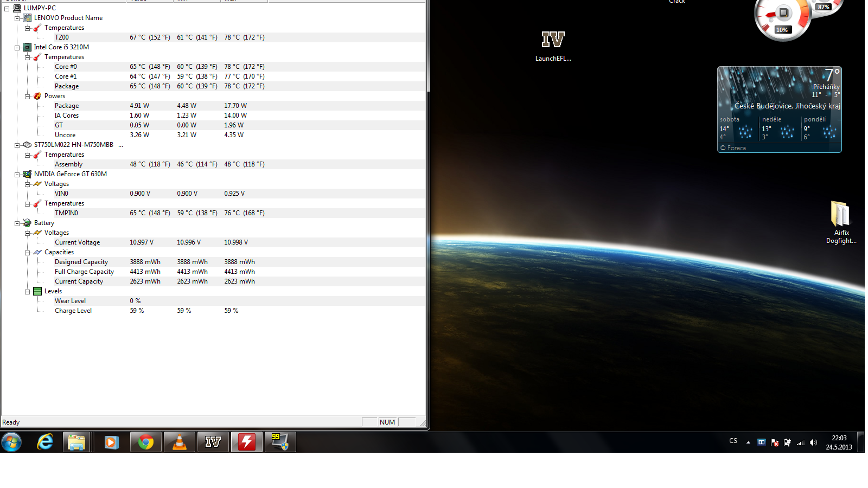
Task: Launch Internet Explorer from the taskbar
Action: (x=45, y=442)
